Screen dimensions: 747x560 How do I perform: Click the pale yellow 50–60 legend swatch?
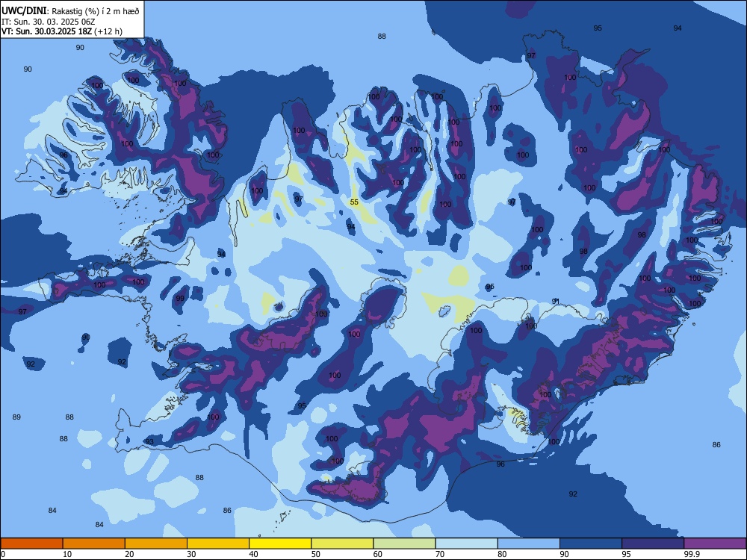(x=342, y=544)
